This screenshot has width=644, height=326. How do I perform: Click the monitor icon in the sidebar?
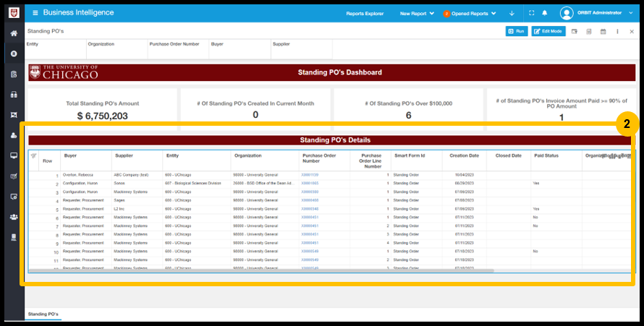point(14,156)
